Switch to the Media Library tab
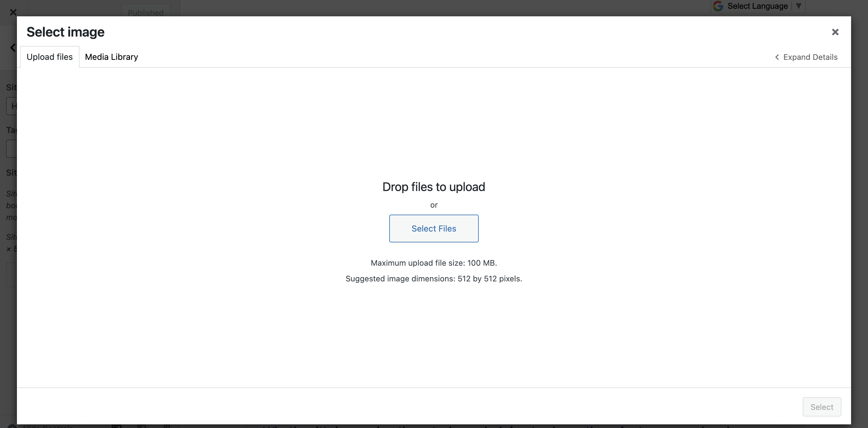 (x=111, y=57)
